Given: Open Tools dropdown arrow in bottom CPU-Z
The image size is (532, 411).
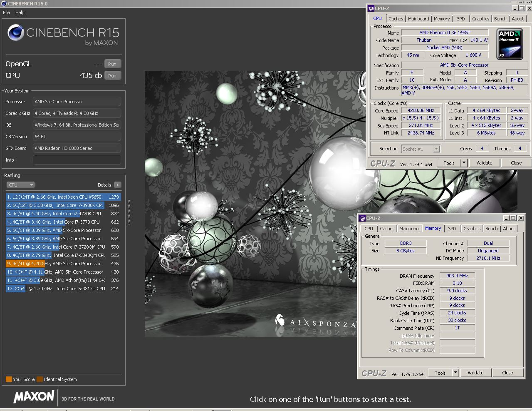Looking at the screenshot, I should click(x=455, y=373).
